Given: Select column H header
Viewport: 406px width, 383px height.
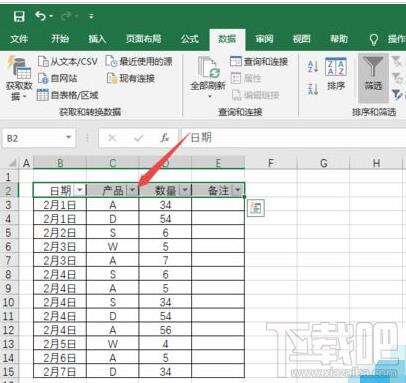Looking at the screenshot, I should 376,163.
